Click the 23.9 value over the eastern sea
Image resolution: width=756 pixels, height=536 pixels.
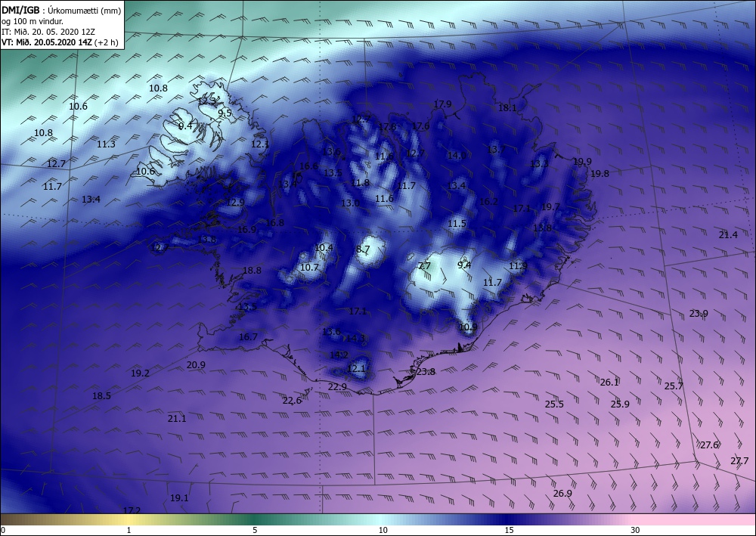click(699, 313)
